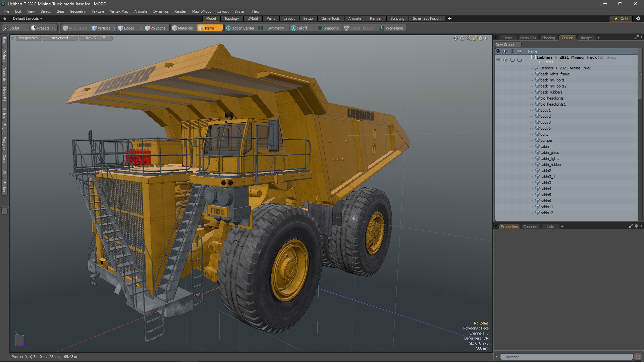This screenshot has width=644, height=362.
Task: Toggle Select Through
Action: [359, 28]
